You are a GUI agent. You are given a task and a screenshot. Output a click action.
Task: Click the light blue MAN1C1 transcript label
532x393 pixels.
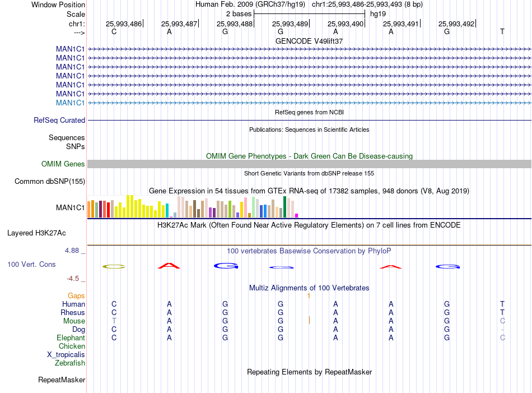point(70,103)
